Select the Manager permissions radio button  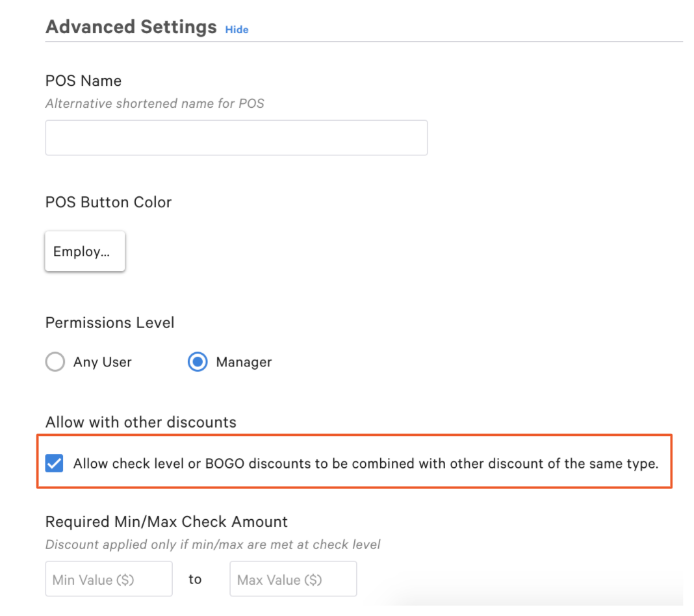198,362
